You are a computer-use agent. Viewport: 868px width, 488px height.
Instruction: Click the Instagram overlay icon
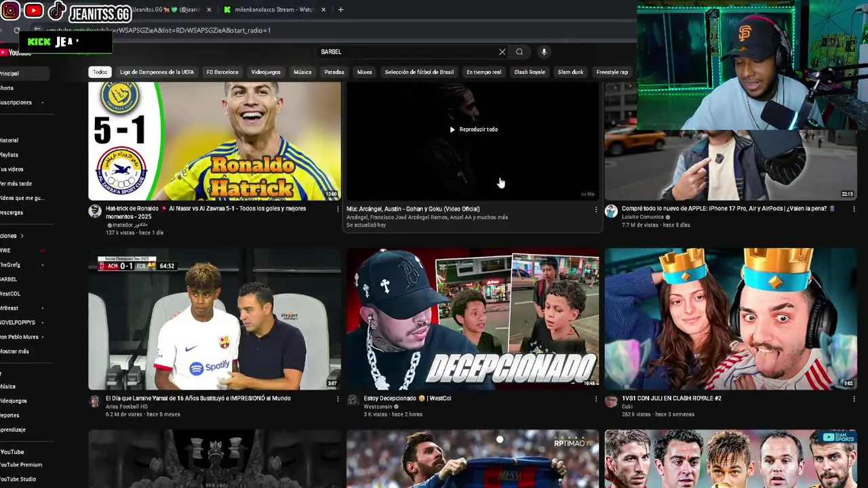pyautogui.click(x=10, y=10)
